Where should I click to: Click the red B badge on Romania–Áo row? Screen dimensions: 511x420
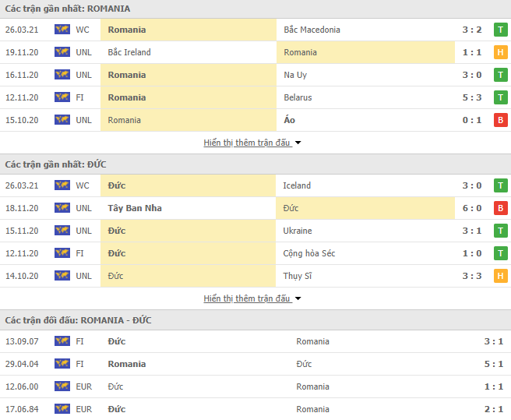[x=501, y=120]
